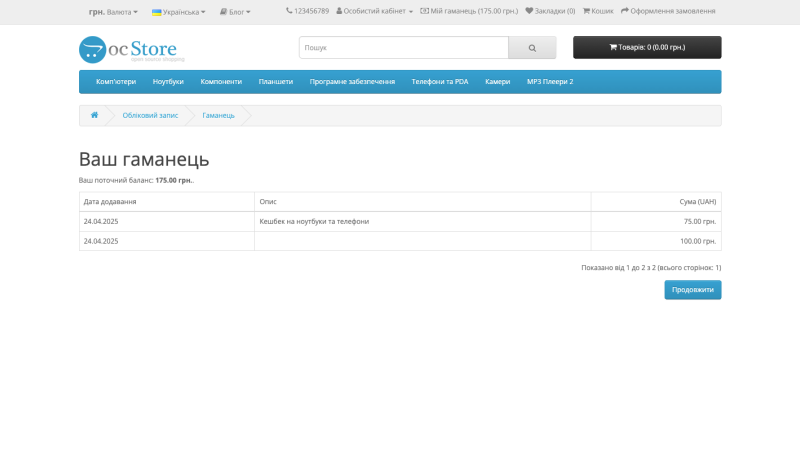Open the MP3 Плеєри 2 category

click(550, 82)
